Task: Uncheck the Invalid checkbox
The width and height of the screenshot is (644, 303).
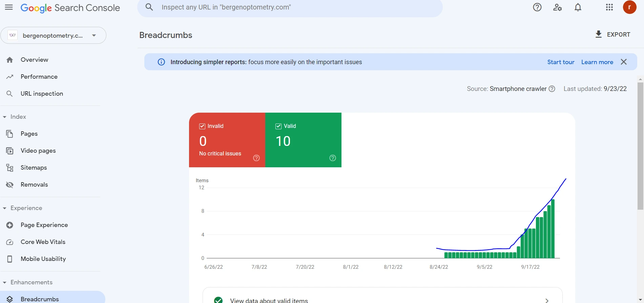Action: 202,126
